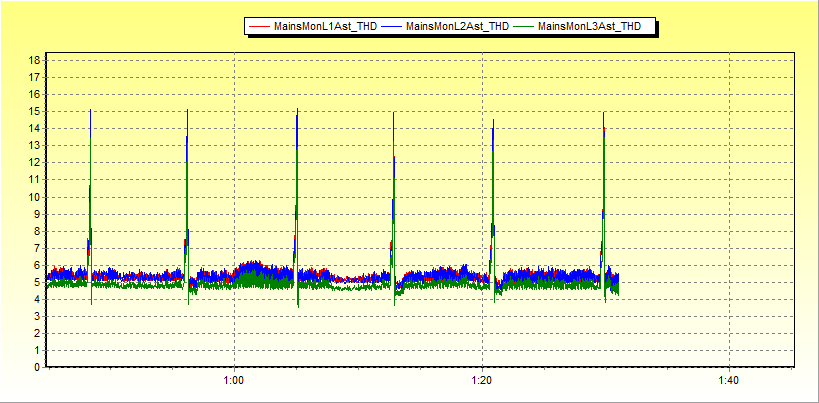Image resolution: width=819 pixels, height=403 pixels.
Task: Click the last THD spike's peak near 1:30
Action: click(604, 114)
